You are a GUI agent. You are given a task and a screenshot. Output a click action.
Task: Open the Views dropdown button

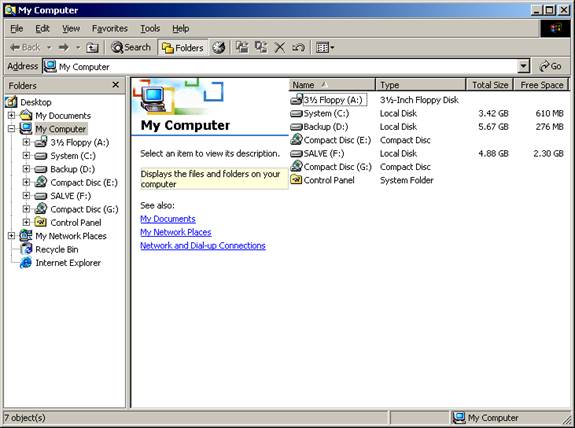[x=325, y=48]
